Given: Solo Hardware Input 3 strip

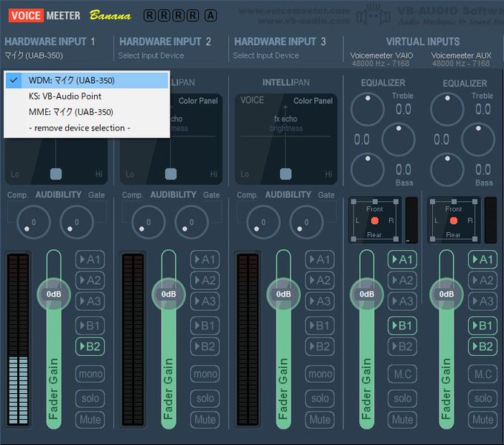Looking at the screenshot, I should [x=320, y=398].
